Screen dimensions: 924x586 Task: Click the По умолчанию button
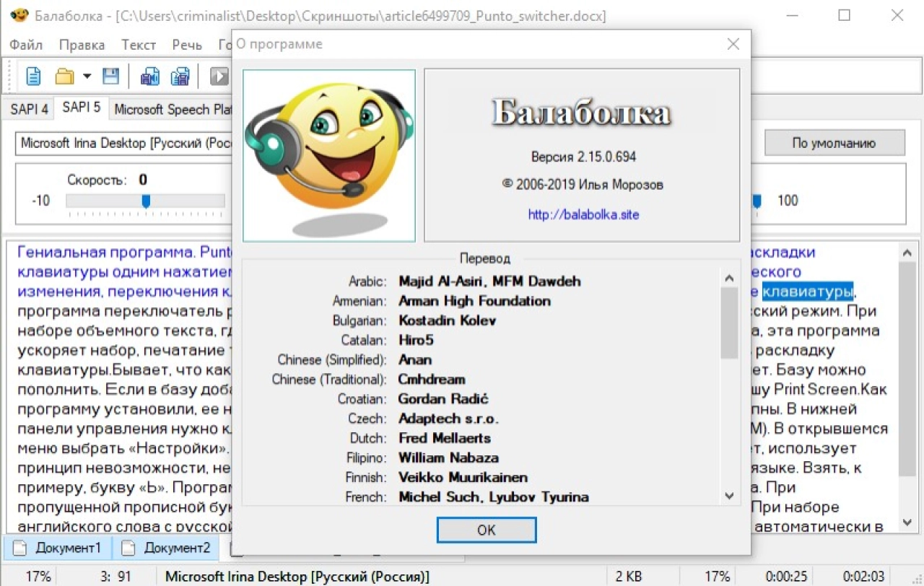coord(834,143)
